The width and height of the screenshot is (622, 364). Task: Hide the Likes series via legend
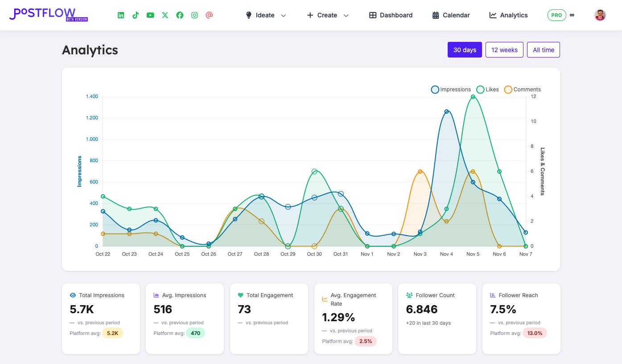point(487,89)
